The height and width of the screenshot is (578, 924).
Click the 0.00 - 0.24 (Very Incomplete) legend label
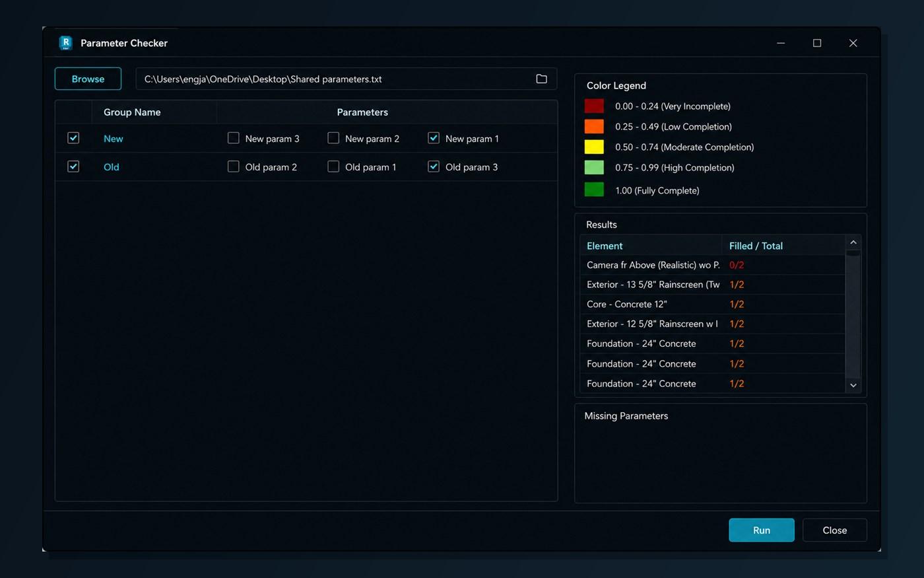click(x=673, y=106)
